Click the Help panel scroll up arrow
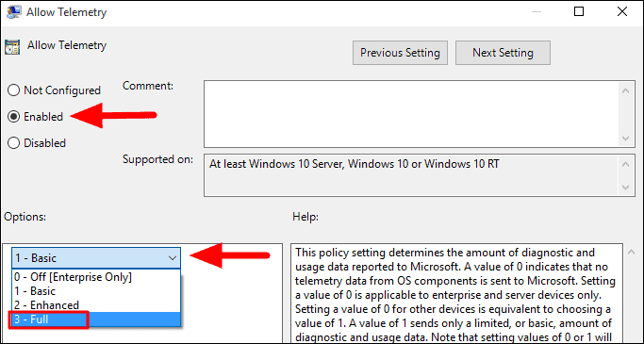644x344 pixels. click(x=631, y=252)
